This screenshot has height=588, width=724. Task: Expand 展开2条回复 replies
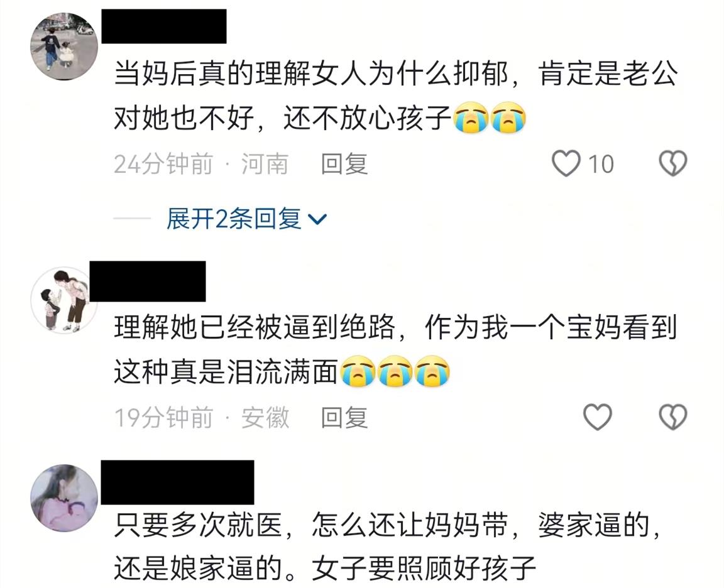234,219
